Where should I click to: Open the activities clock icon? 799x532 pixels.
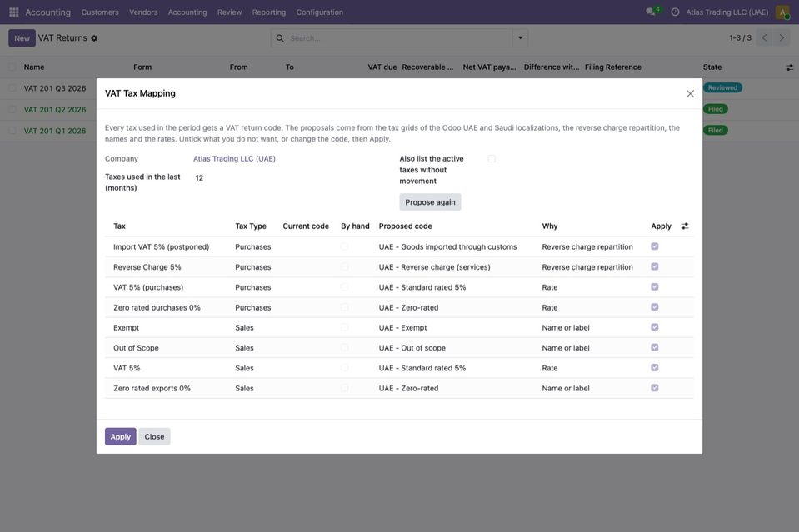675,12
